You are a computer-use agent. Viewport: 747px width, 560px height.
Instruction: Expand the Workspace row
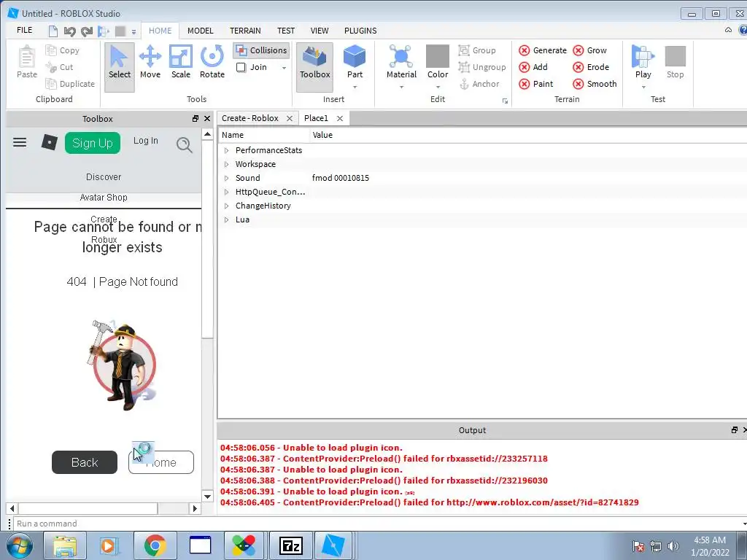click(x=226, y=164)
